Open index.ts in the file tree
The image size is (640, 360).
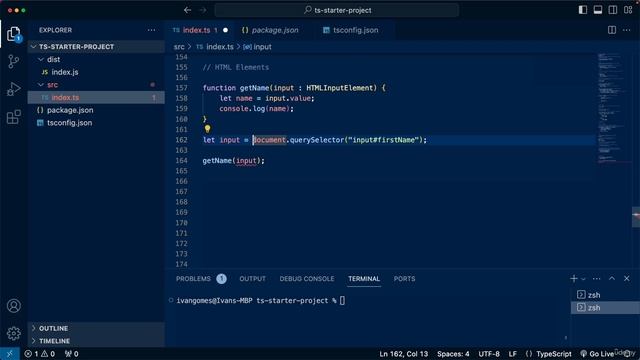96,98
